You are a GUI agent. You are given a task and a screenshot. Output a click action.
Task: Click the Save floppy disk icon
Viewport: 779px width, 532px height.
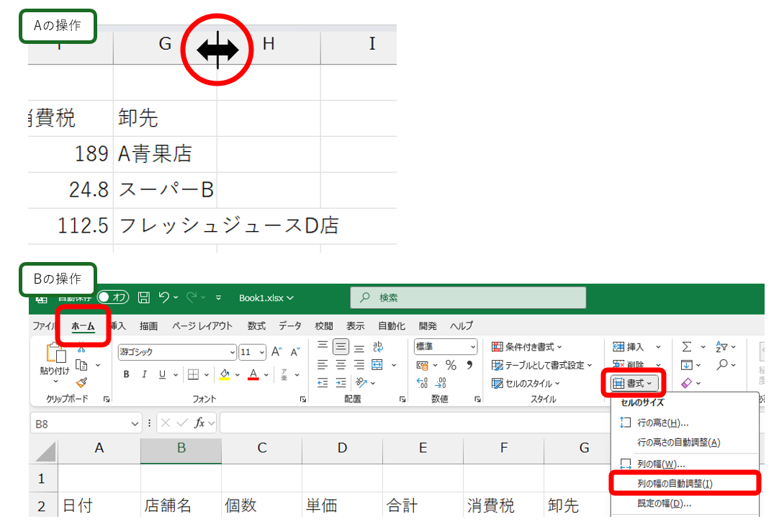143,297
